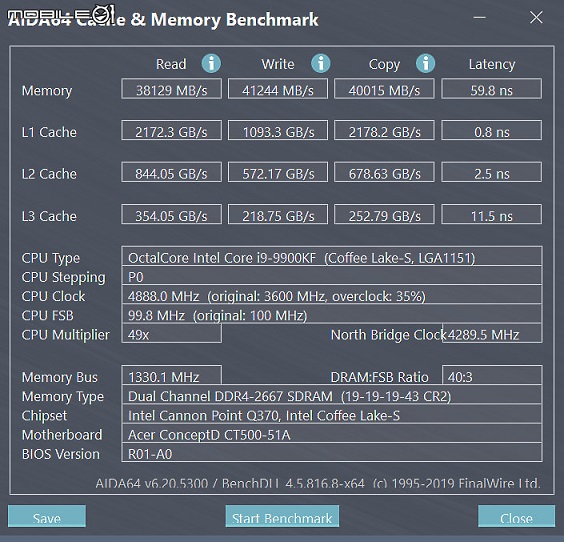Click the L2 Cache Copy value 678.63 GB/s
Viewport: 564px width, 542px height.
[x=384, y=172]
